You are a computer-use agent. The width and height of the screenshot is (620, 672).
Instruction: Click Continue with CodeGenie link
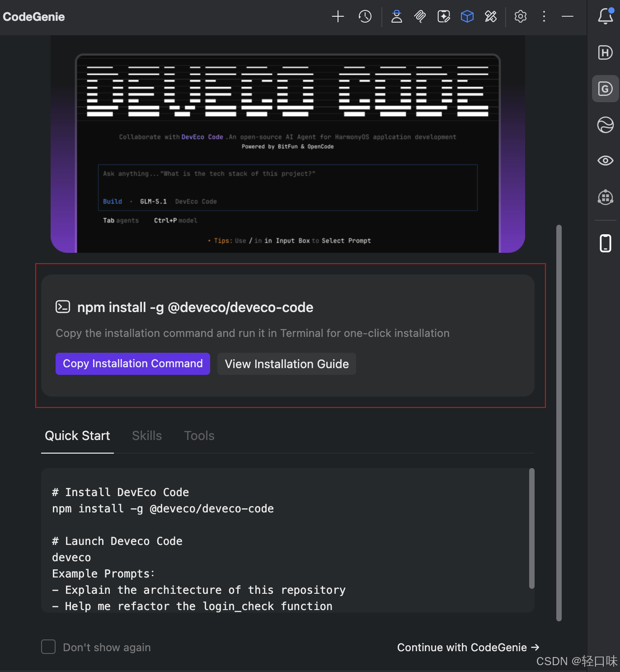468,647
